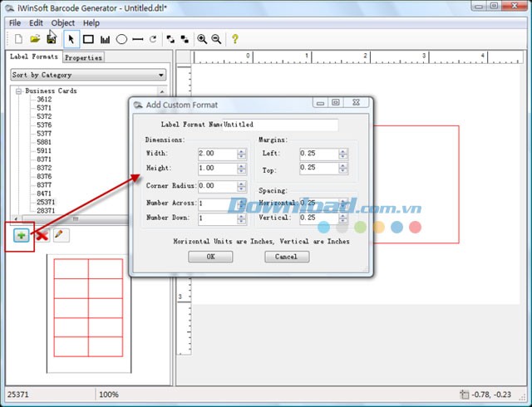Select the pointer arrow tool
The image size is (532, 407).
point(71,39)
